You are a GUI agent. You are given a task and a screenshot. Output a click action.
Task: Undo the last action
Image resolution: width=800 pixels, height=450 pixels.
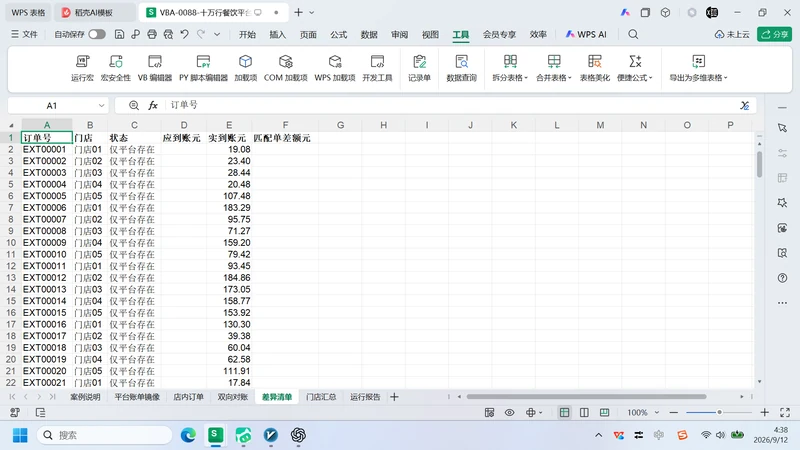[x=185, y=34]
